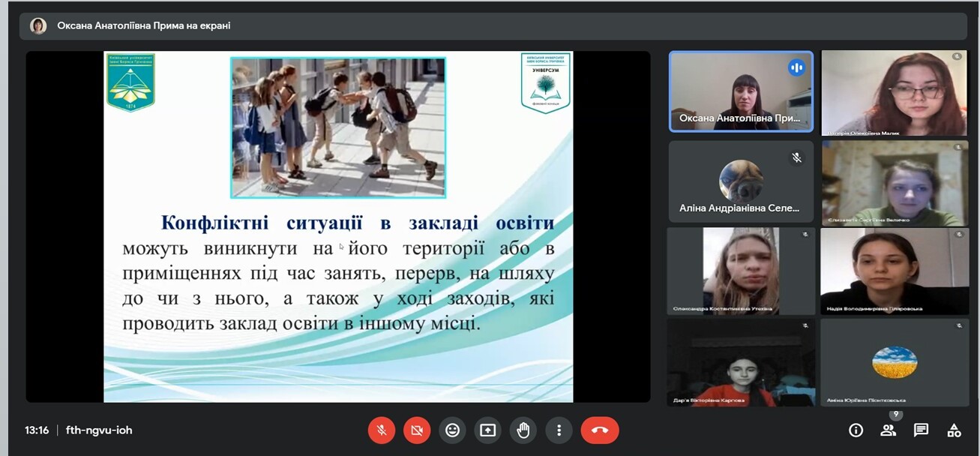The height and width of the screenshot is (456, 980).
Task: Open the Activities shapes icon
Action: (x=954, y=430)
